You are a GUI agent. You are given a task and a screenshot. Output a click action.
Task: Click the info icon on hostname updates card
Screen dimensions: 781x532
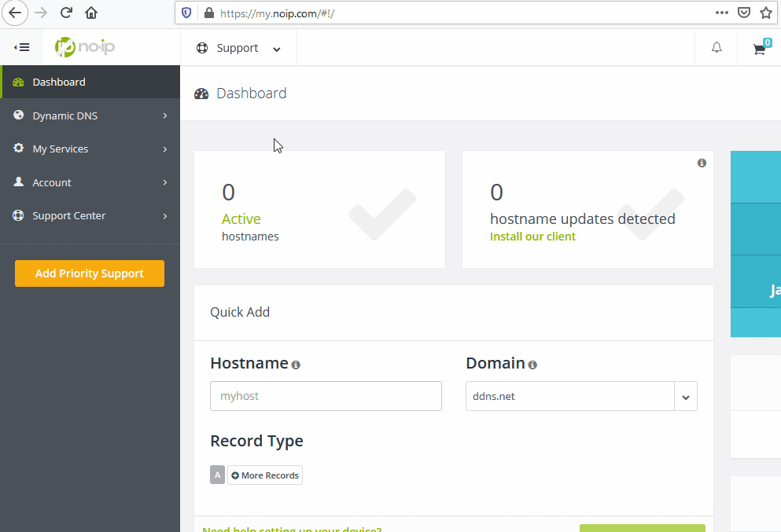pyautogui.click(x=702, y=163)
